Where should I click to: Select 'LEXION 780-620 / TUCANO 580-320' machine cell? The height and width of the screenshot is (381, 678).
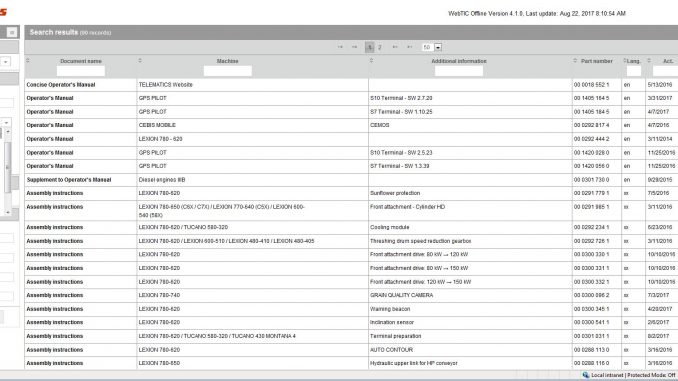[x=183, y=227]
